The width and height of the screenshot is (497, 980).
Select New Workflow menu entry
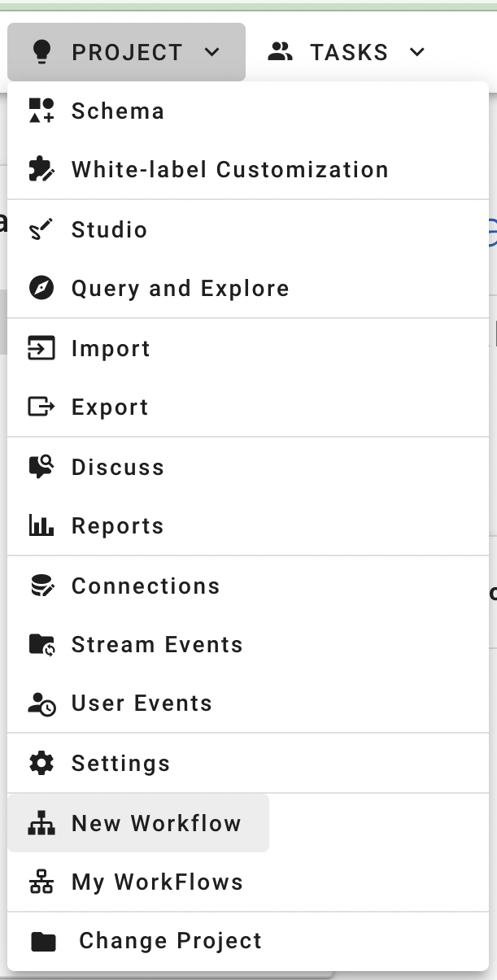pos(156,823)
